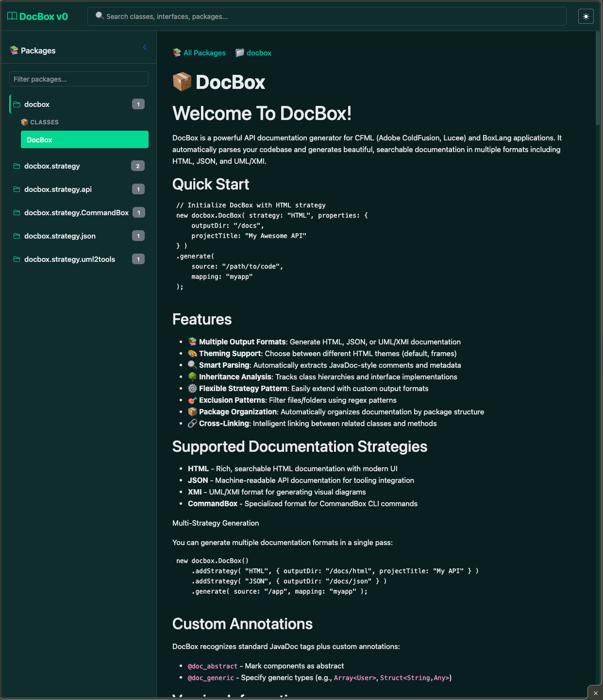
Task: Click the stacked books icon next to Packages header
Action: pos(14,50)
